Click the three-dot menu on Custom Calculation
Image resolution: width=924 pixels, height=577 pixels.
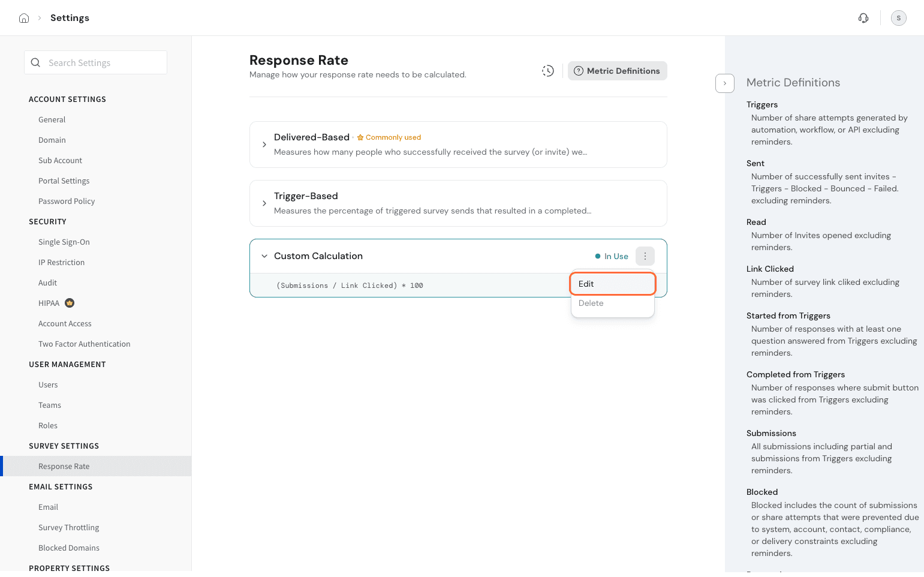(645, 256)
